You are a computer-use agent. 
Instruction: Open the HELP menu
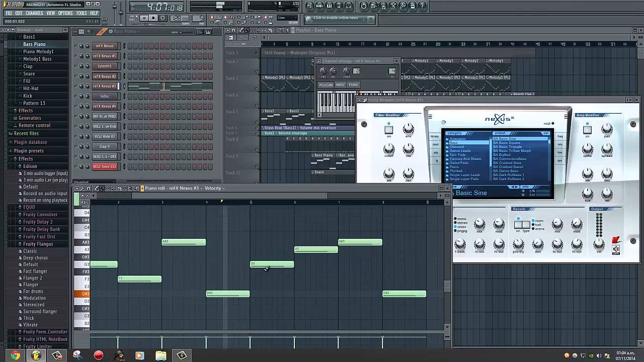[94, 13]
